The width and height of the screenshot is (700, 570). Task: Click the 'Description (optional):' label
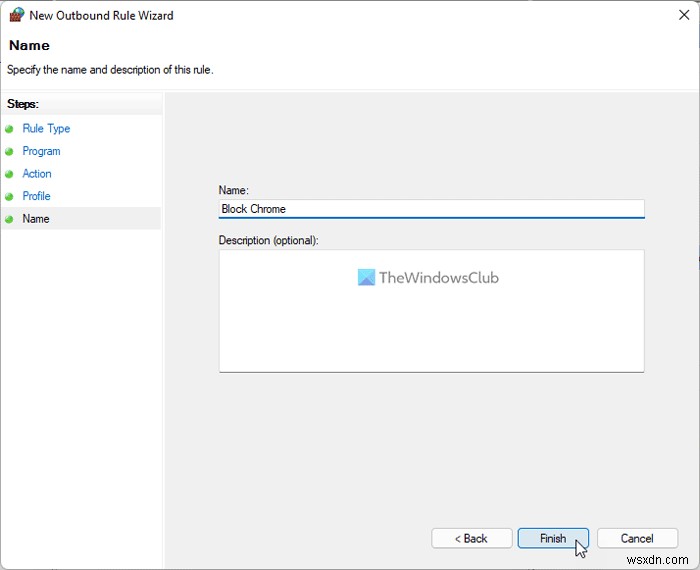tap(268, 240)
